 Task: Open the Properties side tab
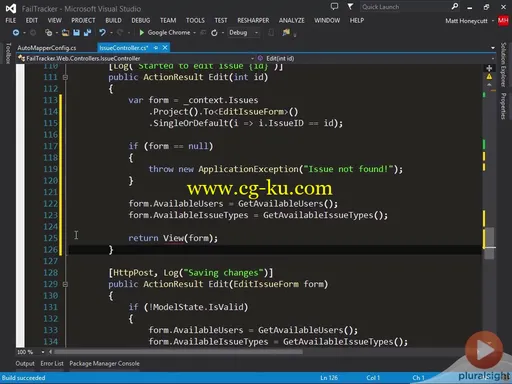(x=503, y=106)
